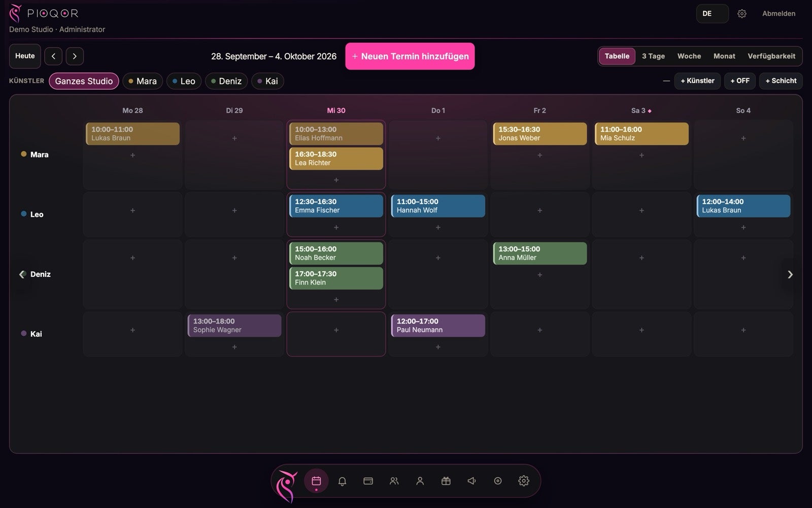The width and height of the screenshot is (812, 508).
Task: Click the left arrow beside the Deniz row
Action: (x=22, y=274)
